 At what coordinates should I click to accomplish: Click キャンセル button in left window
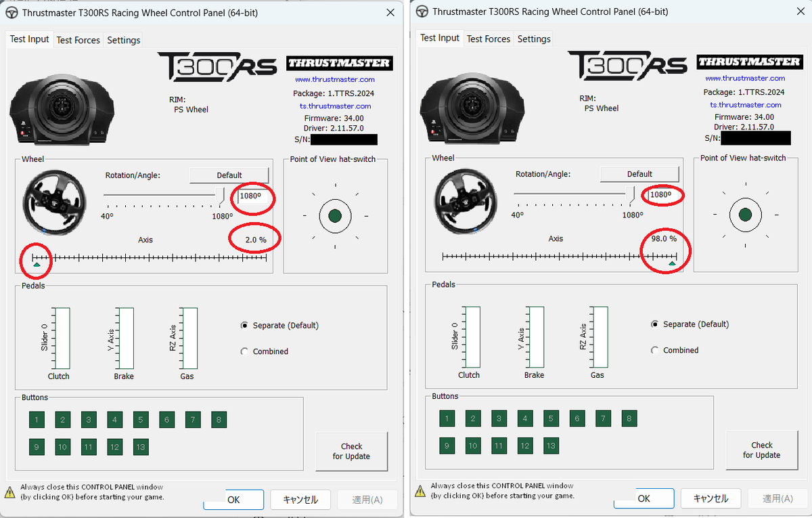click(300, 500)
